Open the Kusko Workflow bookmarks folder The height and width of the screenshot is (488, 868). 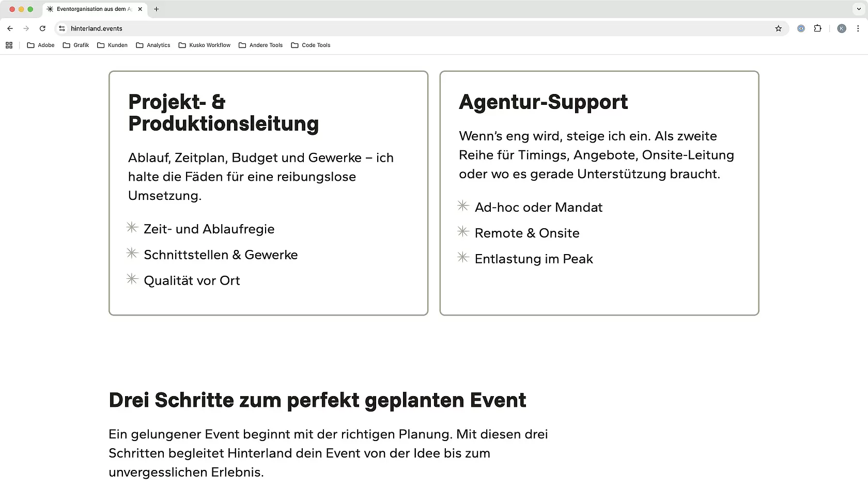[205, 45]
